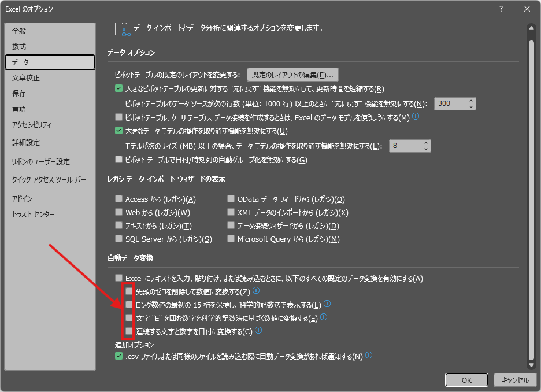Open the 言語 category
The width and height of the screenshot is (541, 392).
point(50,109)
